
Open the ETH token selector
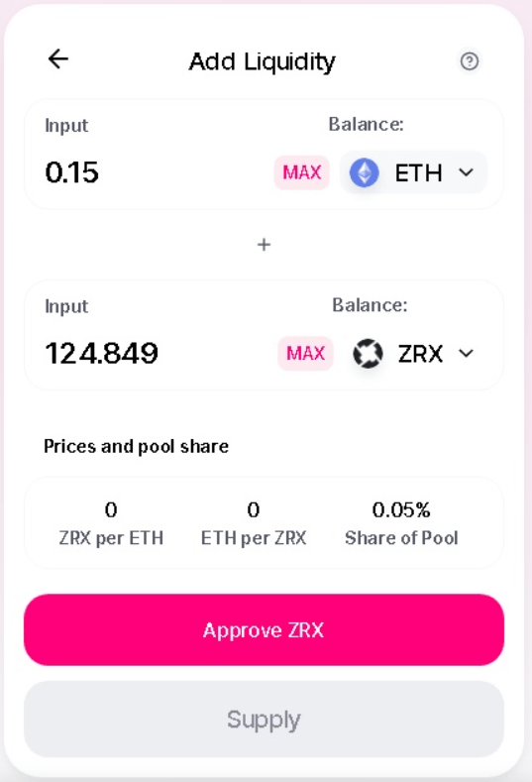coord(413,172)
